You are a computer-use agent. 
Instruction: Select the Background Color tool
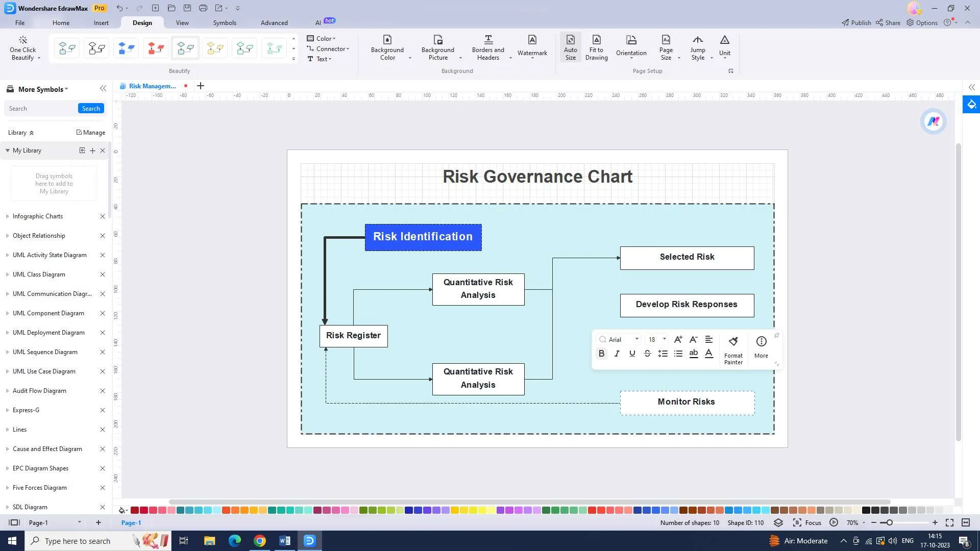[x=387, y=47]
